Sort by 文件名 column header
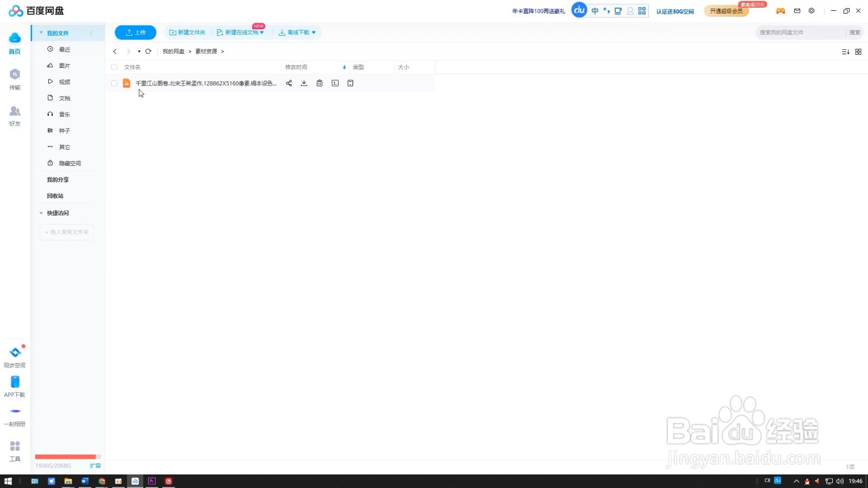This screenshot has height=488, width=868. 132,67
